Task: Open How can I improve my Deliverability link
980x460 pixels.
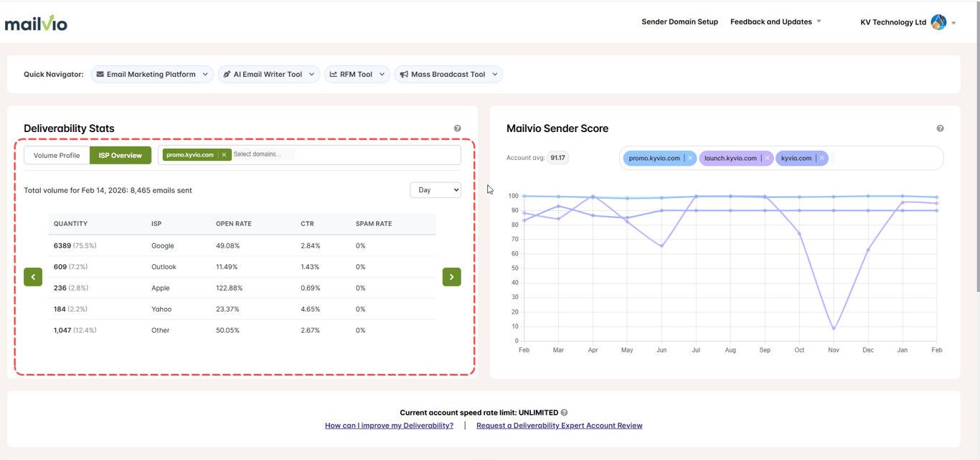Action: (390, 426)
